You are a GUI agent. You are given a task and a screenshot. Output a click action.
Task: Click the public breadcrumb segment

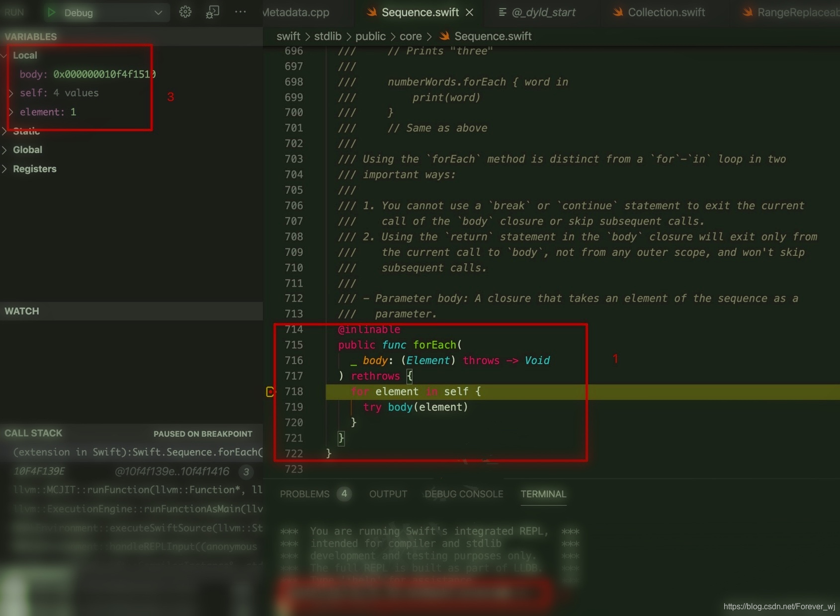click(370, 36)
